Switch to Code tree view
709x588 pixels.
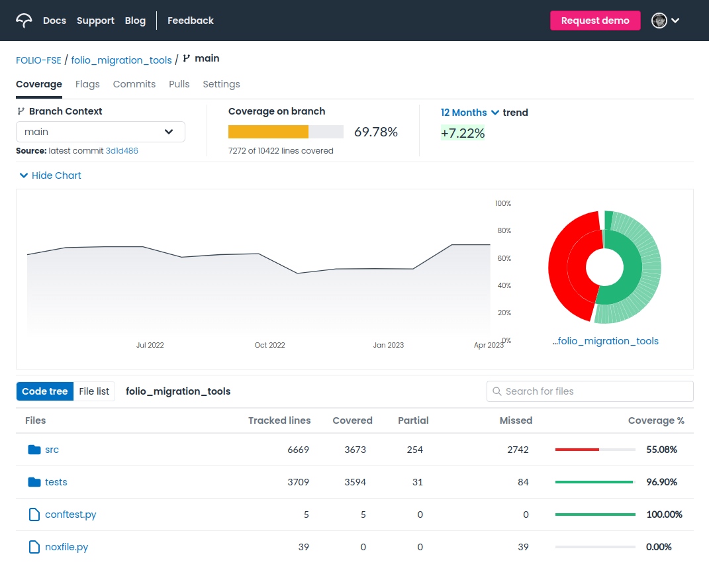pos(45,391)
